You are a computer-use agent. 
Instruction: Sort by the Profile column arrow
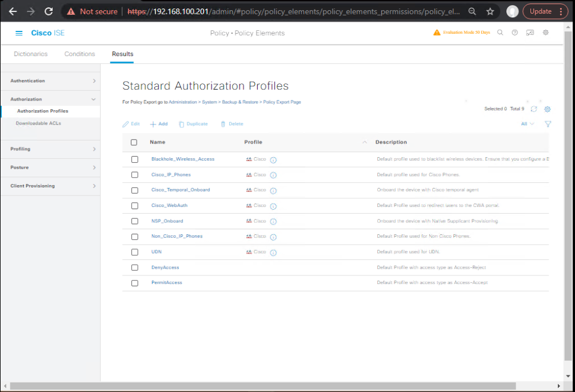click(x=365, y=142)
